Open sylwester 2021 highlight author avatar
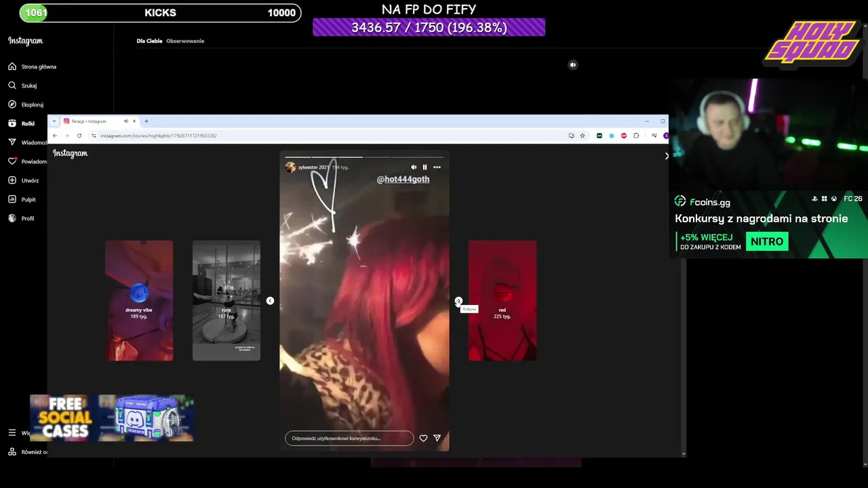Viewport: 868px width, 488px height. (x=290, y=167)
